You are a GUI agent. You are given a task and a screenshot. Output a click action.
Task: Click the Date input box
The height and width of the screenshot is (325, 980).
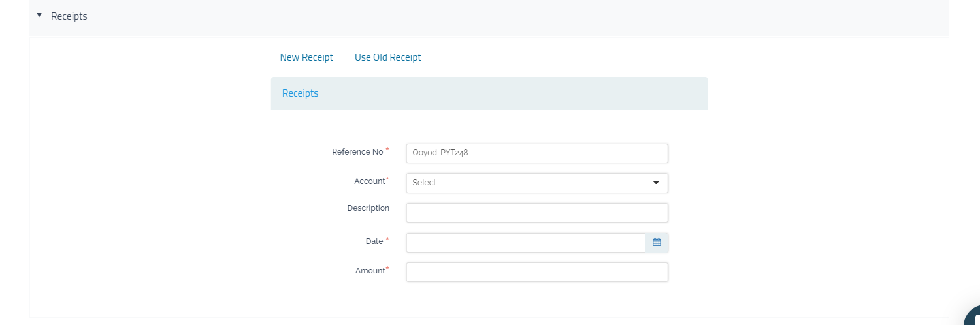coord(525,243)
